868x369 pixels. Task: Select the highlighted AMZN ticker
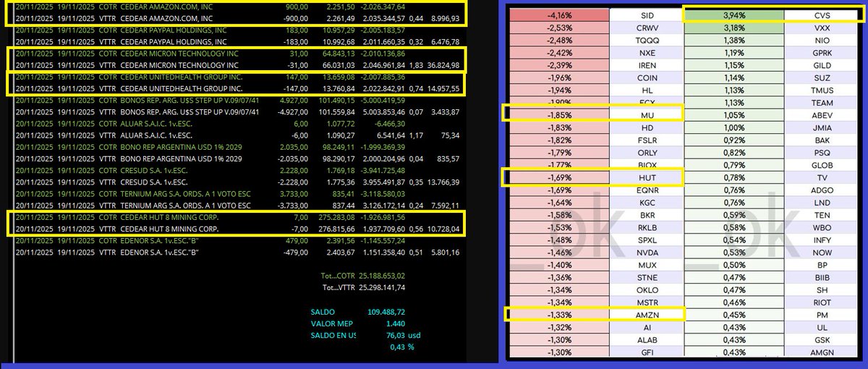[647, 315]
